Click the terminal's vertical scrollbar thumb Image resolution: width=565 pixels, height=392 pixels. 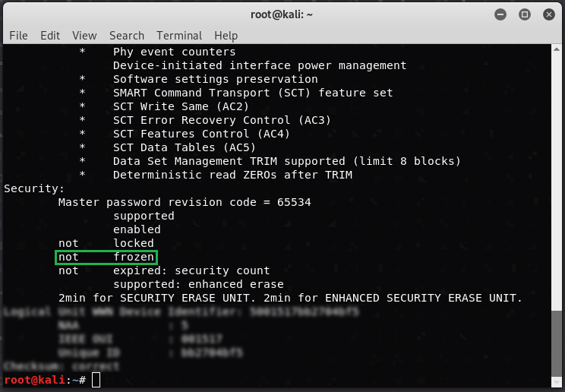click(559, 342)
